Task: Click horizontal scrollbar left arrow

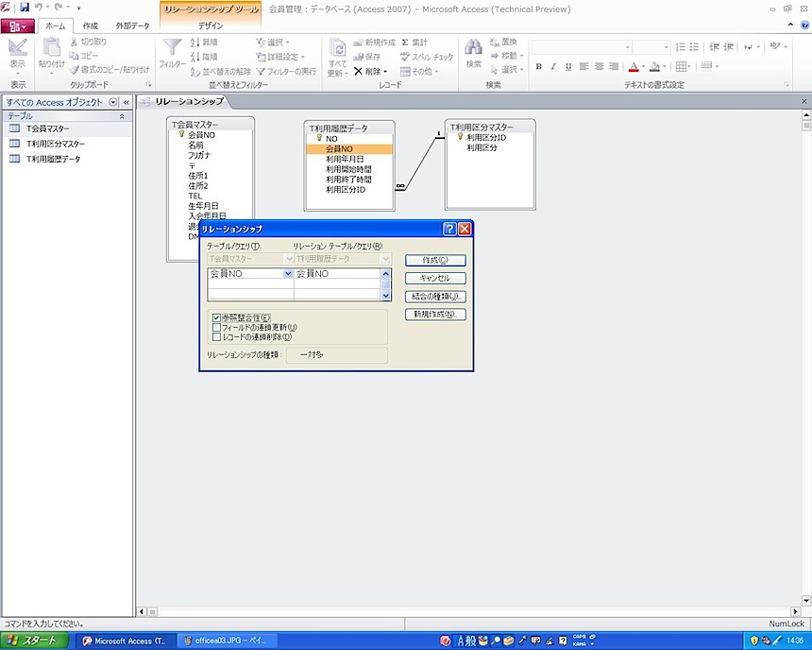Action: point(142,611)
